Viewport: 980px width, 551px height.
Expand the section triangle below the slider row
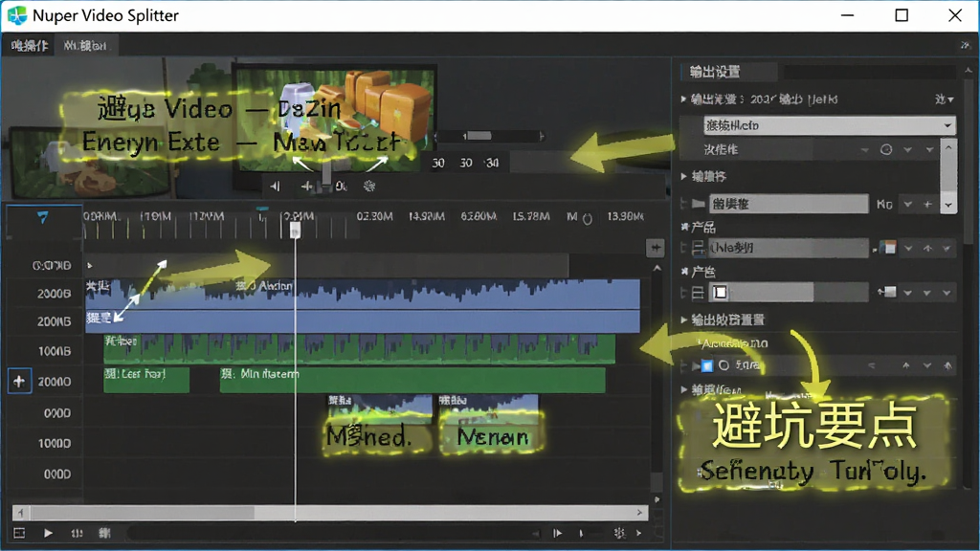click(x=683, y=320)
